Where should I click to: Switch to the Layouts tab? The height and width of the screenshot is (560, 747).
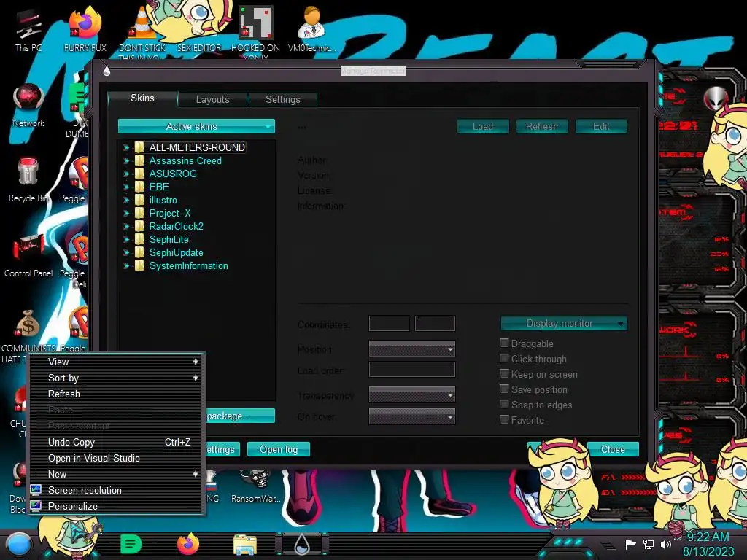click(x=213, y=99)
